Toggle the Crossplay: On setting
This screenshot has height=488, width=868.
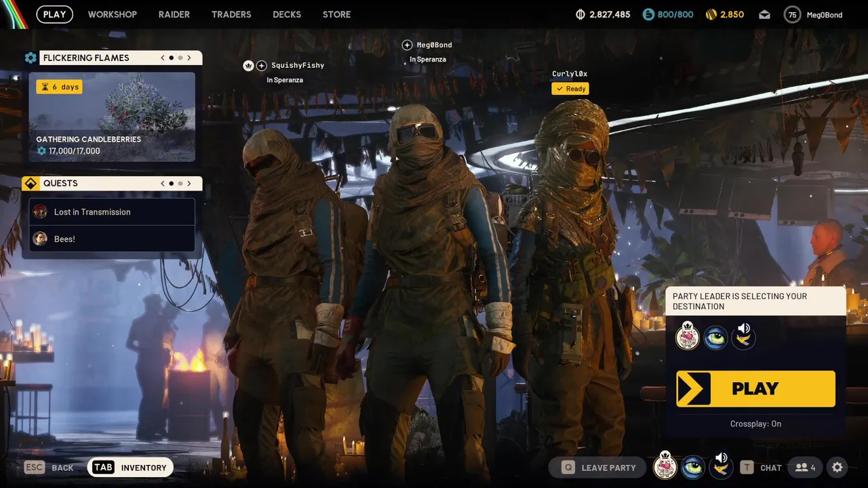pos(755,424)
